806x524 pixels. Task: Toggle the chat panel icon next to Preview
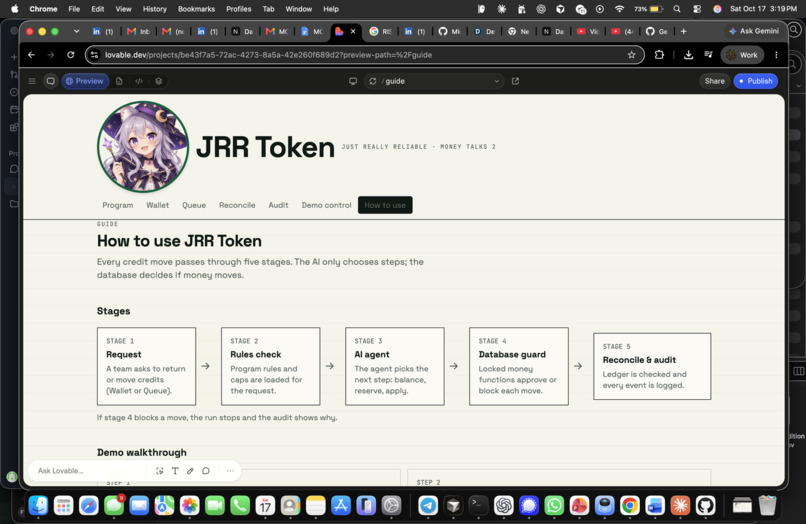pos(50,81)
